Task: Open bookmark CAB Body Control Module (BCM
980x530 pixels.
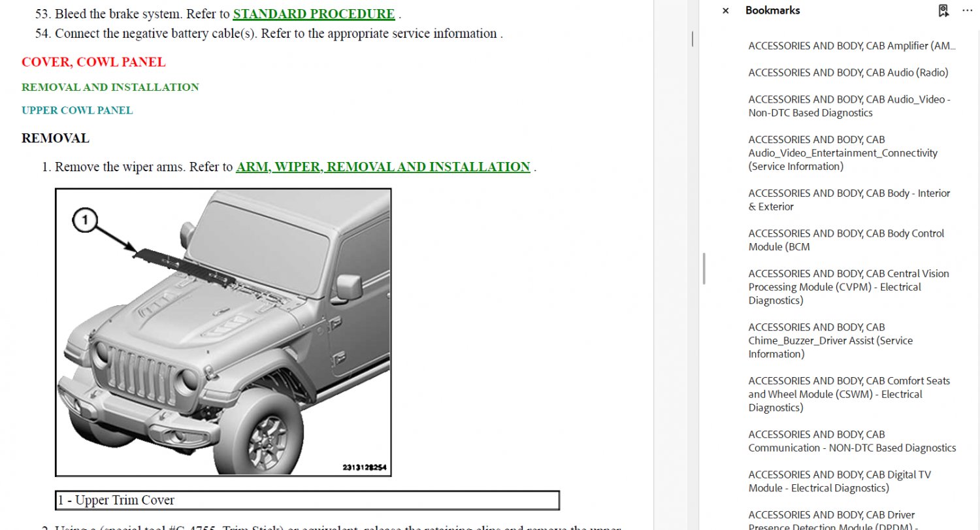Action: (x=846, y=240)
